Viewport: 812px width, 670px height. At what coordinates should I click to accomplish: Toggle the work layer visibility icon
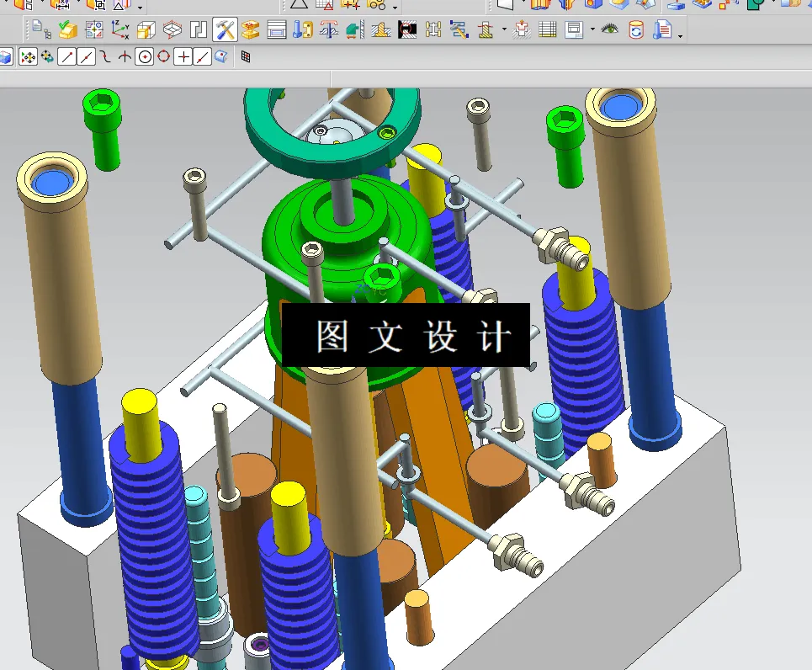609,29
